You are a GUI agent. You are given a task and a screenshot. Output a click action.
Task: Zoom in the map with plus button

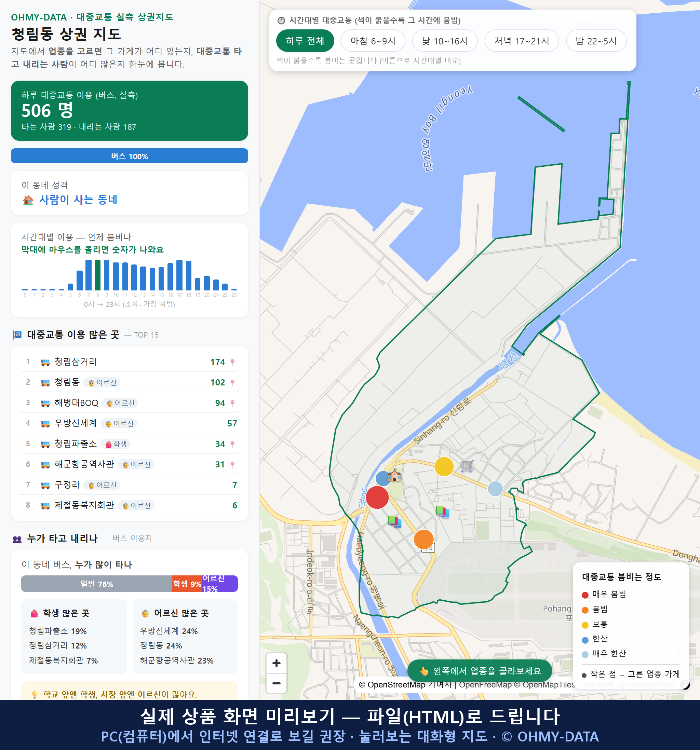(276, 663)
